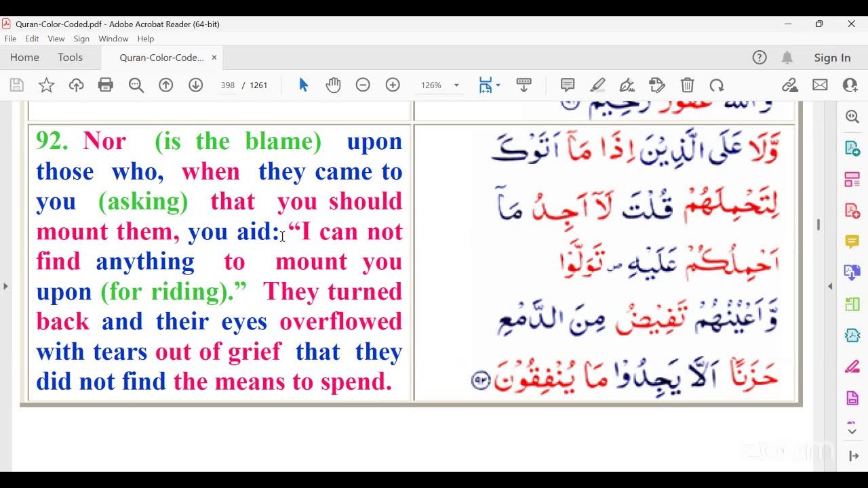Open the right-pane search tool
This screenshot has height=488, width=868.
[852, 117]
